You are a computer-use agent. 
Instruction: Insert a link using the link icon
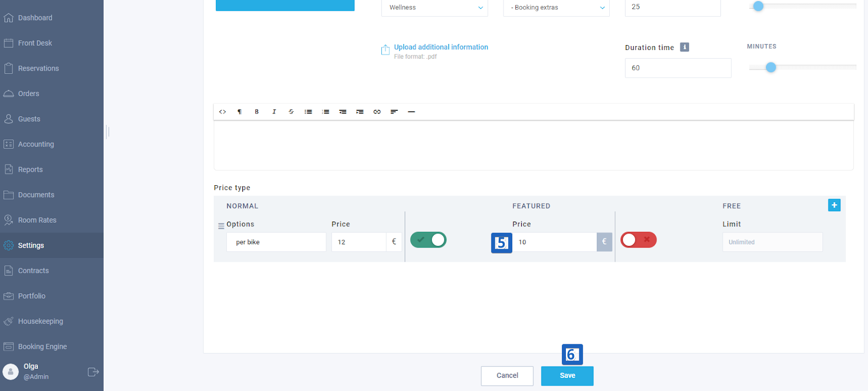click(x=377, y=112)
